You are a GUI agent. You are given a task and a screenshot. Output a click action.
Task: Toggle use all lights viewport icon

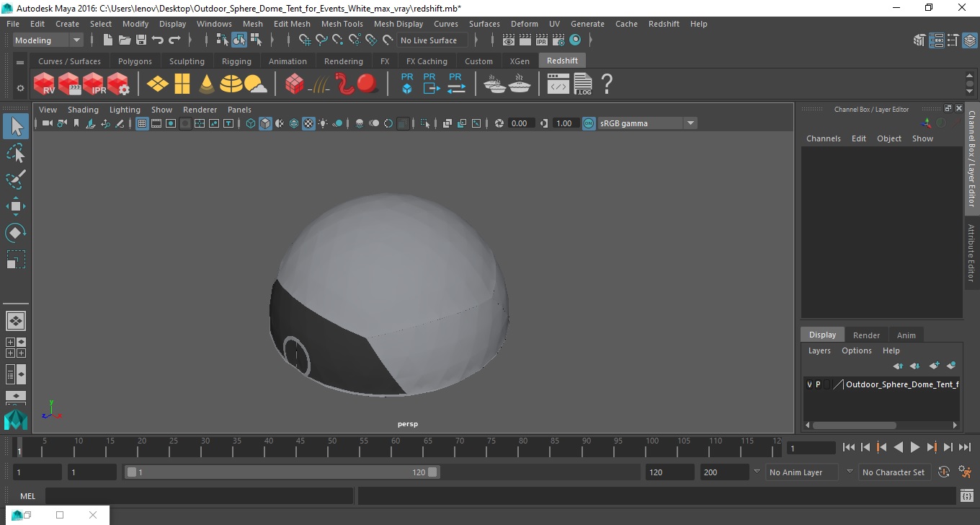(323, 123)
